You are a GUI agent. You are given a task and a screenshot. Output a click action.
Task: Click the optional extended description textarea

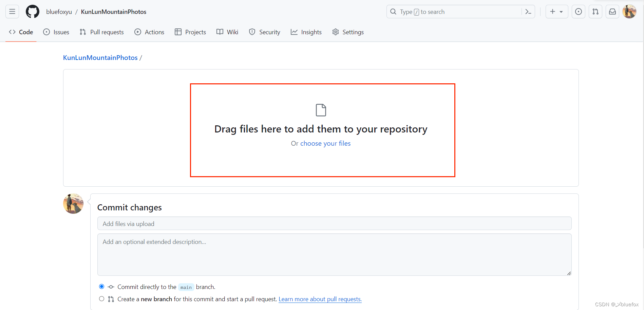[334, 254]
